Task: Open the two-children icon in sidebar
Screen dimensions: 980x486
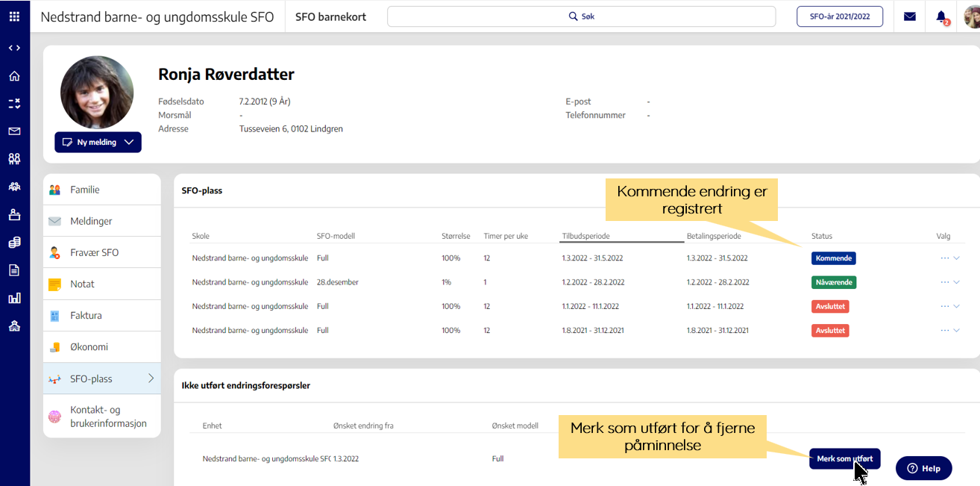Action: pyautogui.click(x=14, y=158)
